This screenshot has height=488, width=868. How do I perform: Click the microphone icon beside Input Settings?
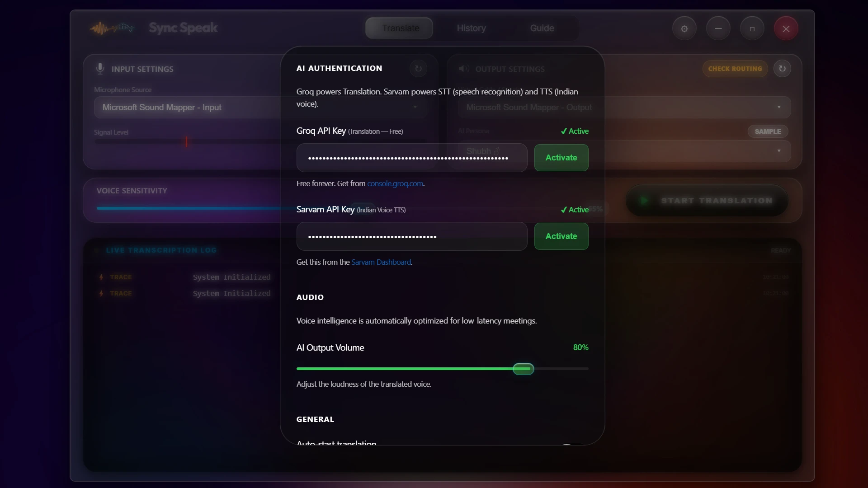pos(100,69)
